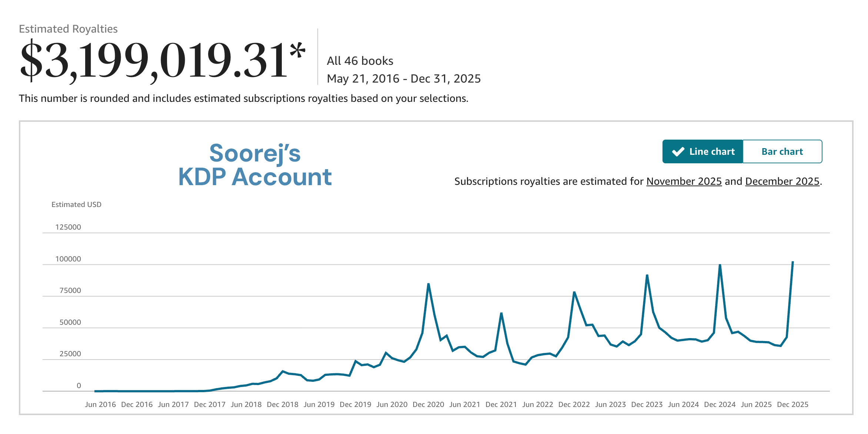Click the Jun 2023 x-axis label

(x=610, y=404)
